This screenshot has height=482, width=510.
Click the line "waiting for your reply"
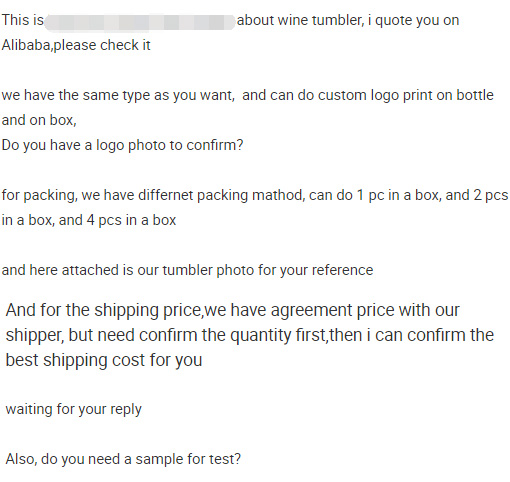click(74, 409)
